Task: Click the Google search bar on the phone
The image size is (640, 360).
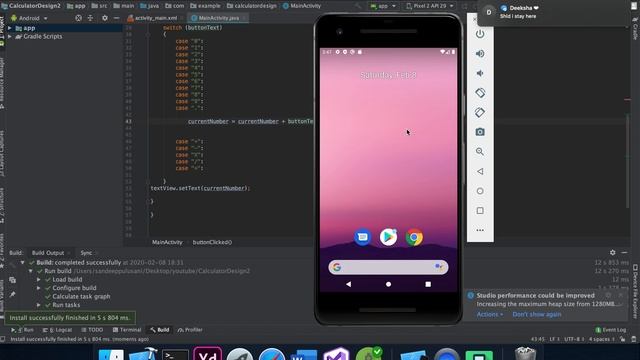Action: click(x=388, y=267)
